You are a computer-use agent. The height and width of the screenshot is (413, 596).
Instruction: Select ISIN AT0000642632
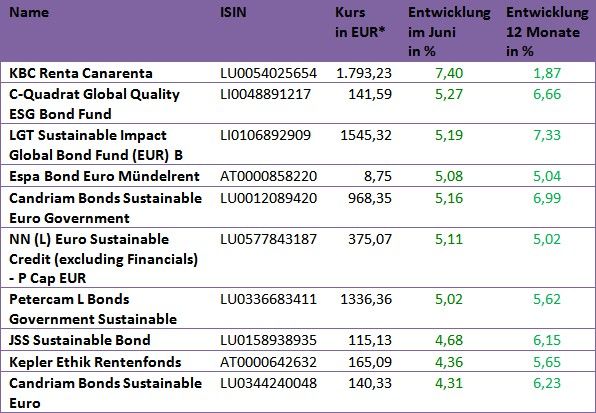click(268, 362)
